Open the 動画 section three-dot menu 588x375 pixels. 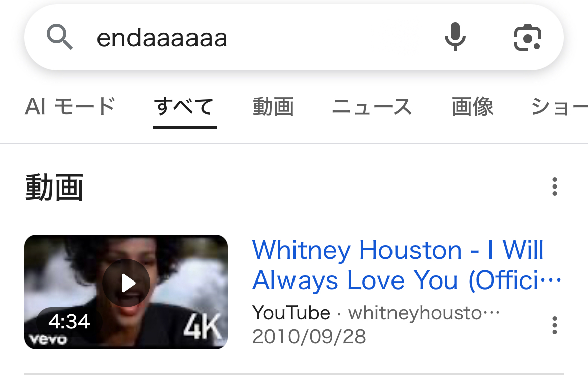[x=555, y=186]
